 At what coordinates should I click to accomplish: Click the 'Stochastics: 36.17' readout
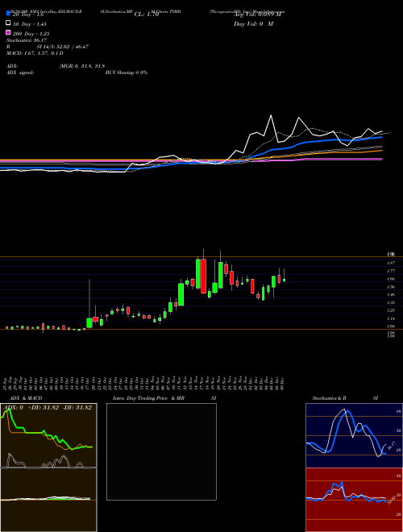(26, 40)
